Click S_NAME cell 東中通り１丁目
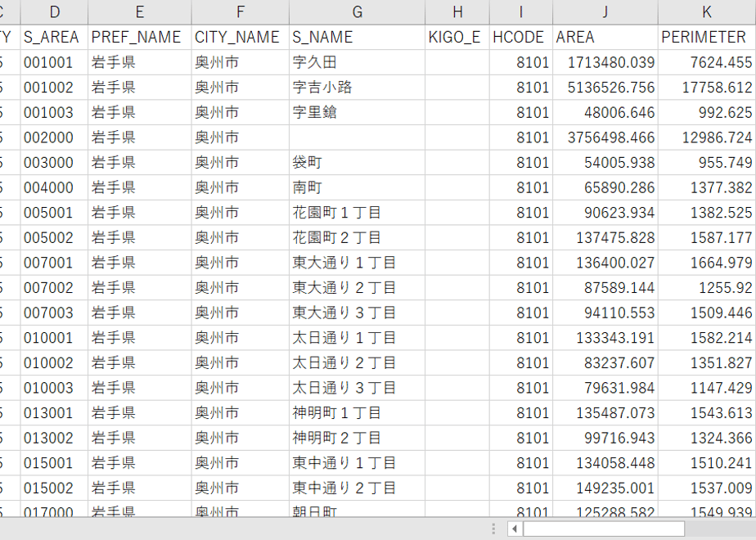The height and width of the screenshot is (540, 756). pos(358,463)
